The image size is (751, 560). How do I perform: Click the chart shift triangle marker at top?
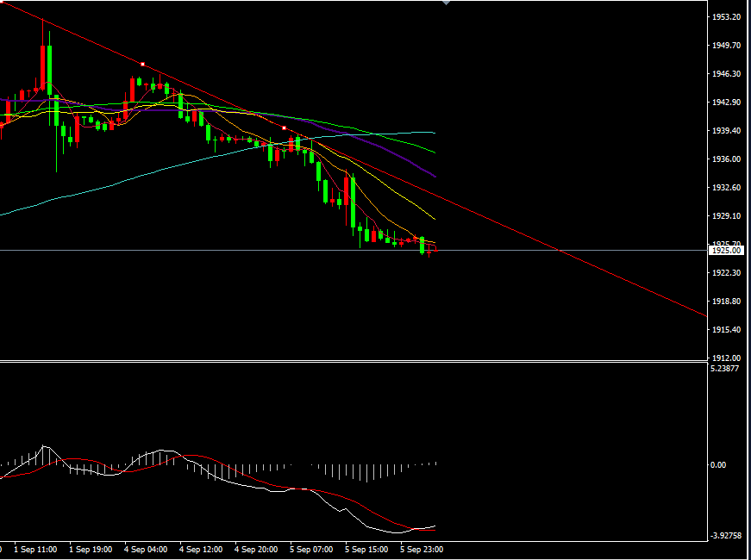447,3
